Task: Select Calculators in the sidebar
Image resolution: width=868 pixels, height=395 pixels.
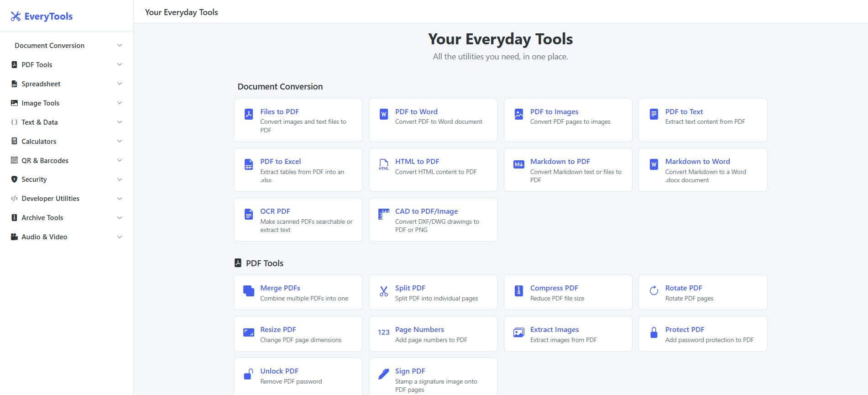Action: pyautogui.click(x=67, y=142)
